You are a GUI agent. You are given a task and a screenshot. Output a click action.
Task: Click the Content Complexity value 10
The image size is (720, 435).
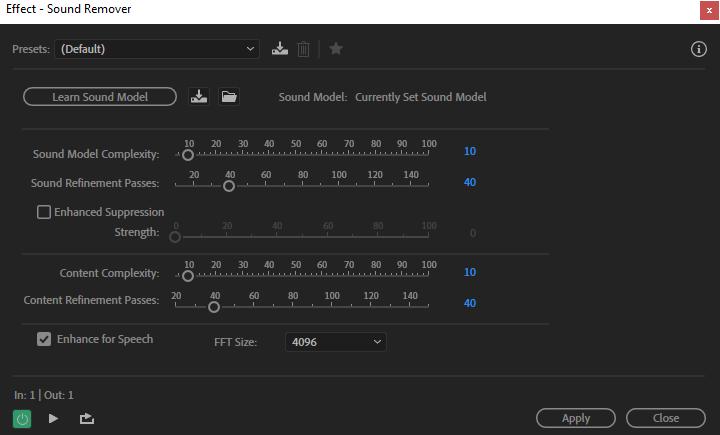click(470, 272)
